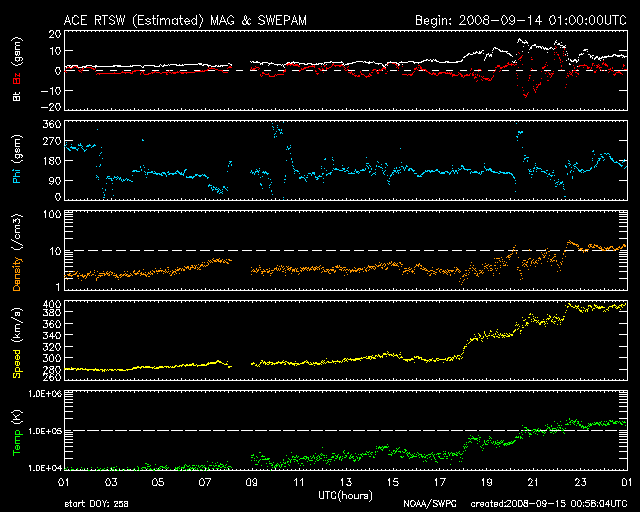Click the 13 hour tick label

point(346,483)
